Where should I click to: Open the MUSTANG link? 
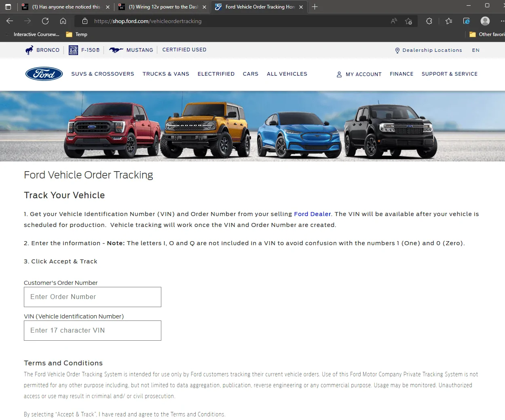[140, 50]
